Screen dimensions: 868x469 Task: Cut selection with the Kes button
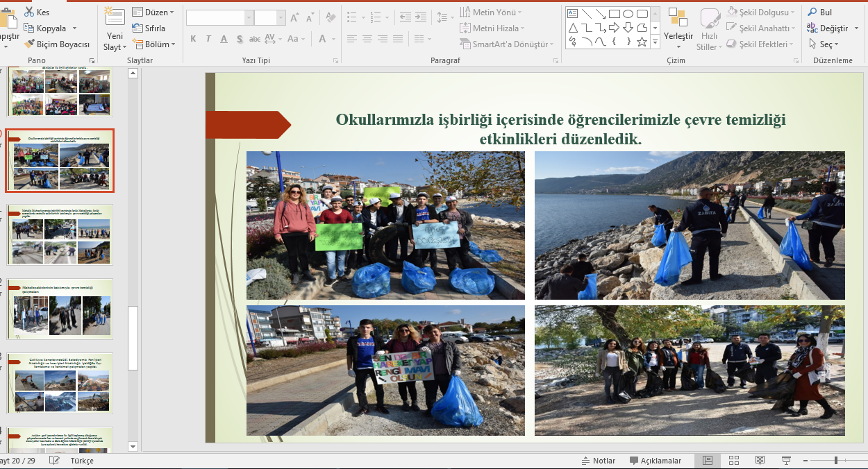coord(36,12)
